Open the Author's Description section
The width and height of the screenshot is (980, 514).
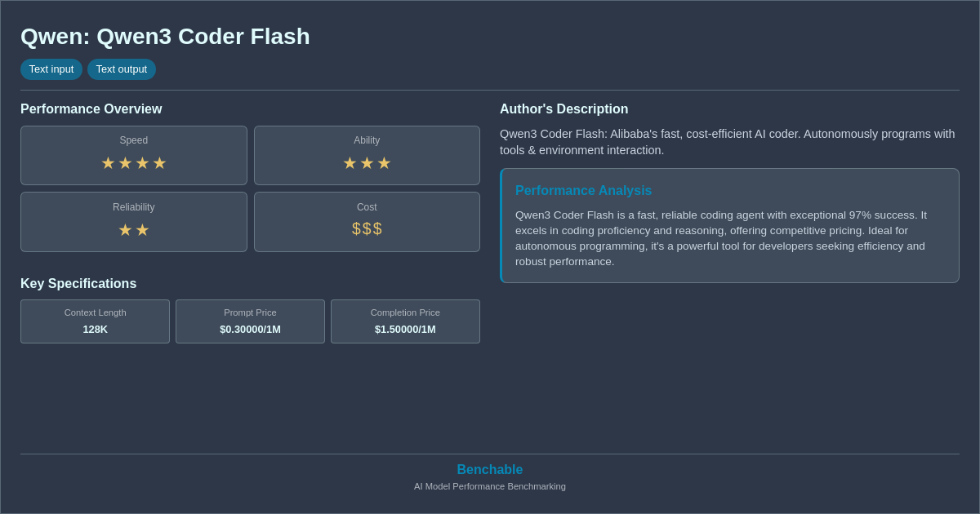563,109
